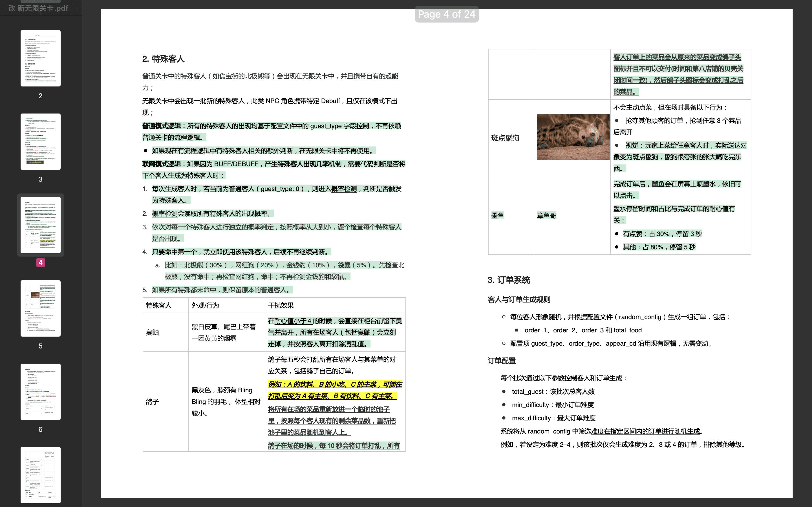The image size is (812, 507).
Task: Click the underlined 概率检测 link in step 1
Action: tap(344, 189)
